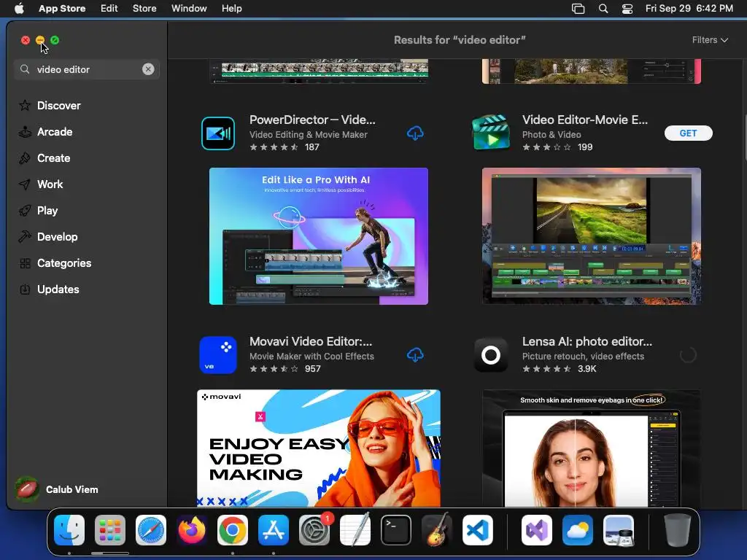Click Lensa AI loading spinner

tap(688, 355)
